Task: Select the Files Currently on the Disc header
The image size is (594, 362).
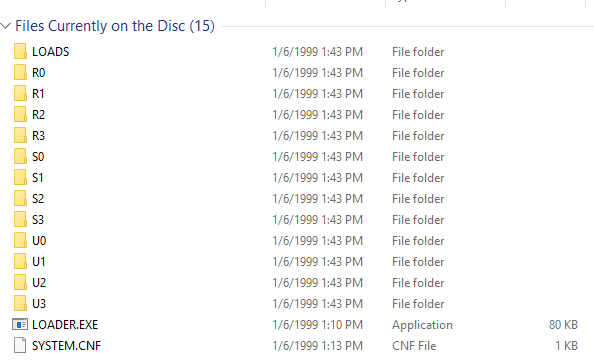Action: click(x=115, y=26)
